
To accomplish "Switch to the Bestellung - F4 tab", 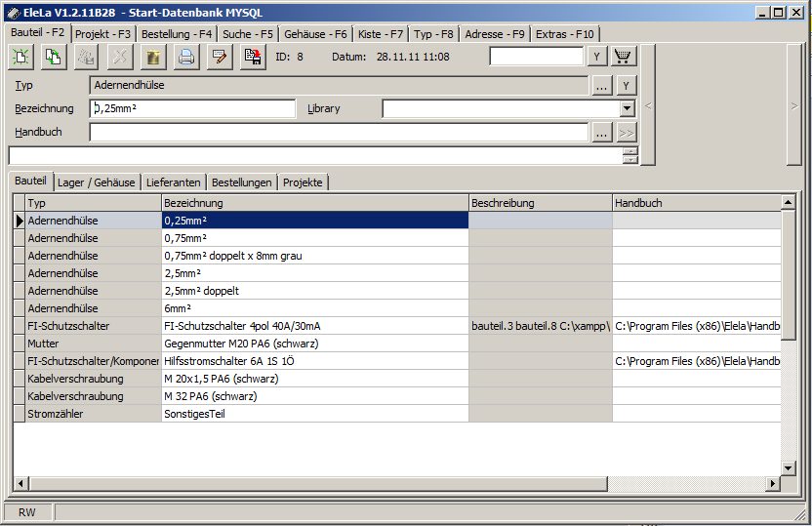I will pyautogui.click(x=177, y=33).
